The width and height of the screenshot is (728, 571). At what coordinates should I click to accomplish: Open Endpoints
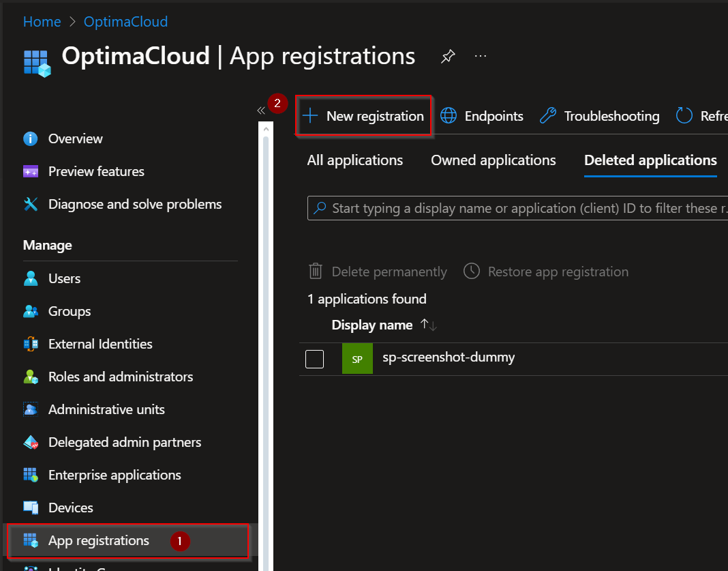pyautogui.click(x=494, y=116)
